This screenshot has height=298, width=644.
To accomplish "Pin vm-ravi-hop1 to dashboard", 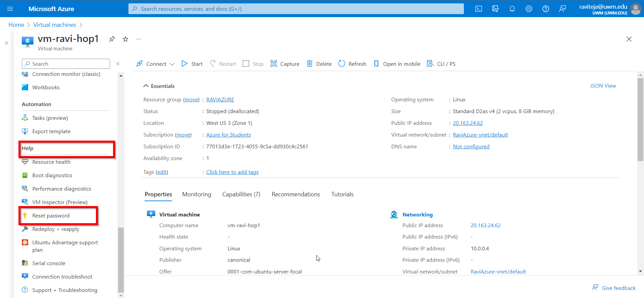I will (x=112, y=39).
